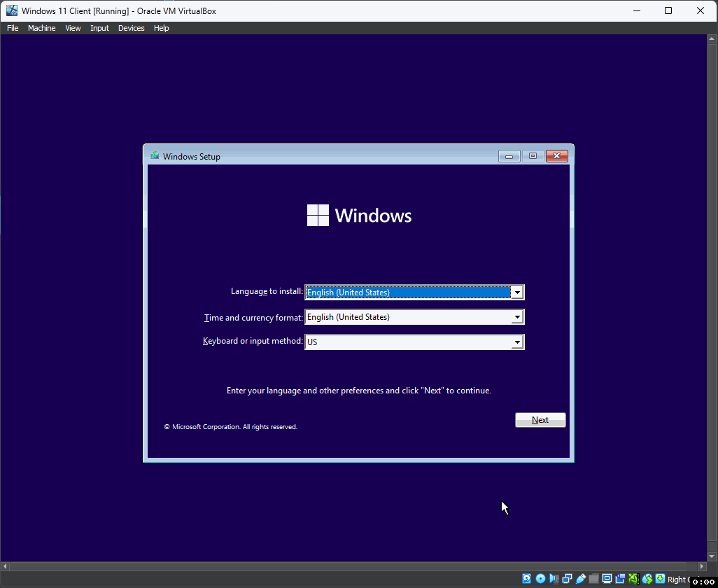Open the USB devices status icon
The height and width of the screenshot is (588, 718).
tap(580, 579)
